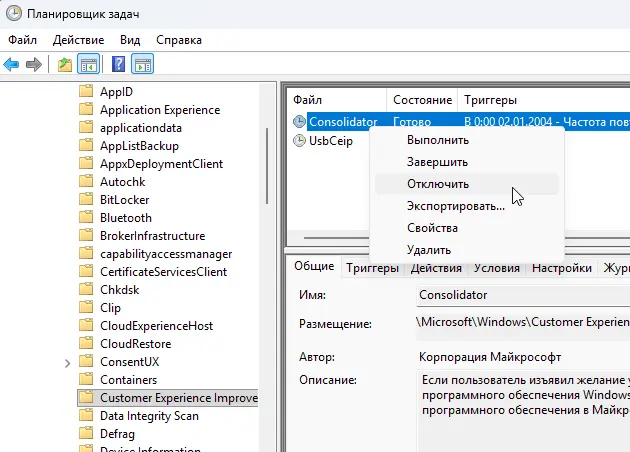This screenshot has width=630, height=452.
Task: Click the Forward arrow toolbar icon
Action: [34, 65]
